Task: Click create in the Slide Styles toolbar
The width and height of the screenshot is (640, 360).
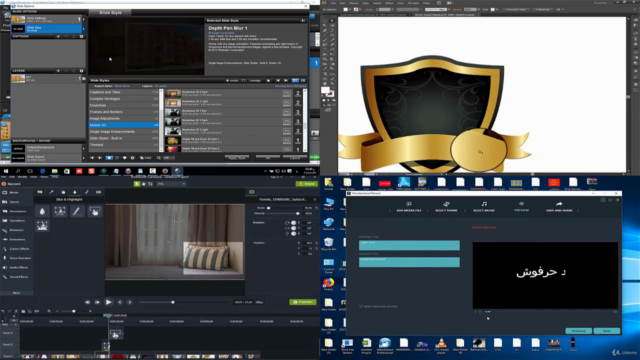Action: point(232,80)
